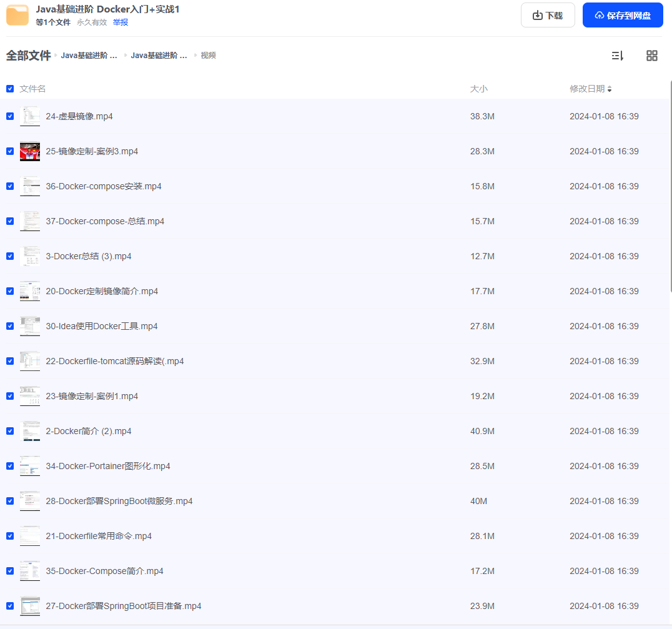Viewport: 672px width, 629px height.
Task: Switch to grid view icon
Action: point(652,56)
